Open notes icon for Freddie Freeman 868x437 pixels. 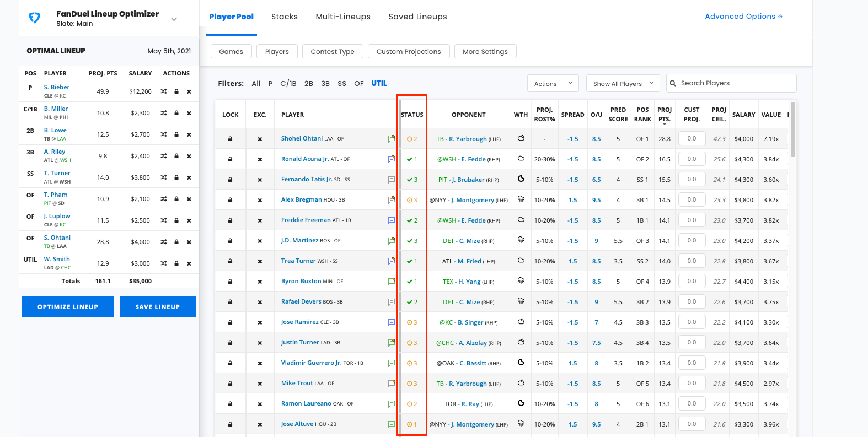(392, 220)
